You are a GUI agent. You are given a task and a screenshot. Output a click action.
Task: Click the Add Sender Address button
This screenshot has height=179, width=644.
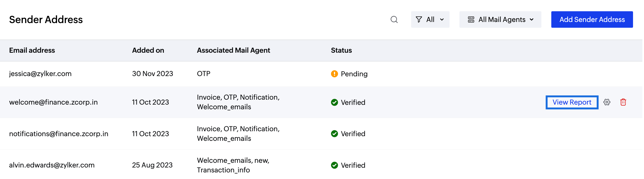(592, 19)
